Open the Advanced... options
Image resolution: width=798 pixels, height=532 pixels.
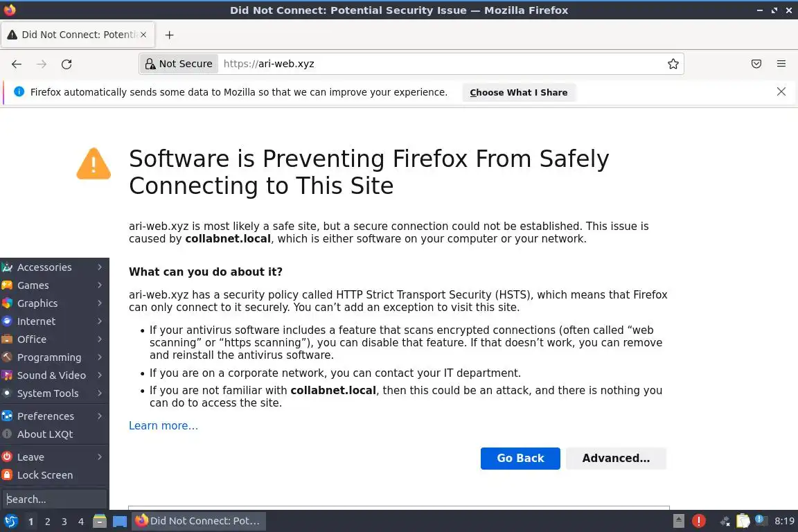(616, 458)
